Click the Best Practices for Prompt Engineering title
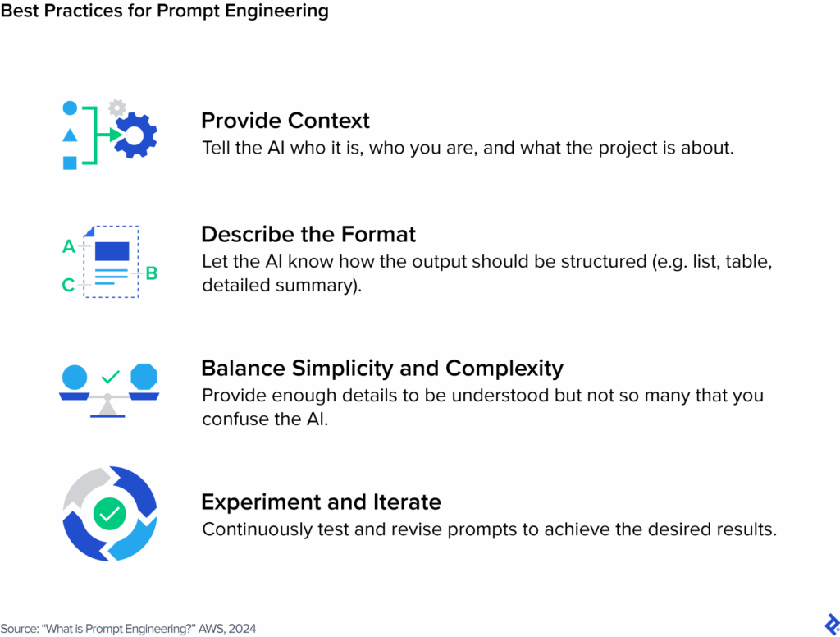840x637 pixels. click(164, 11)
